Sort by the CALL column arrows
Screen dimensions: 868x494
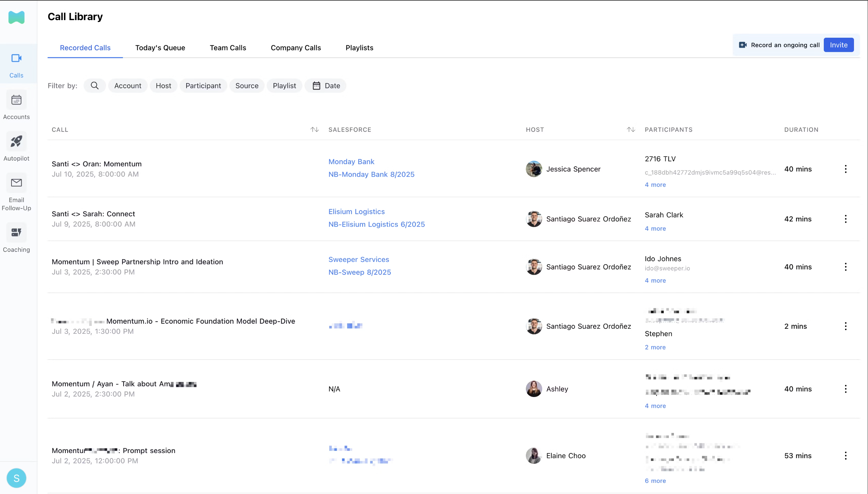click(x=314, y=130)
